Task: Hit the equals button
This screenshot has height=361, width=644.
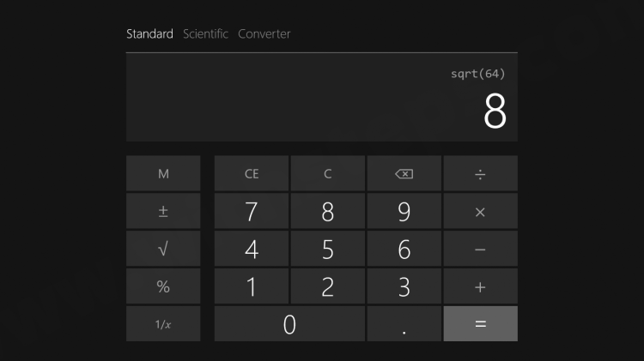Action: (480, 323)
